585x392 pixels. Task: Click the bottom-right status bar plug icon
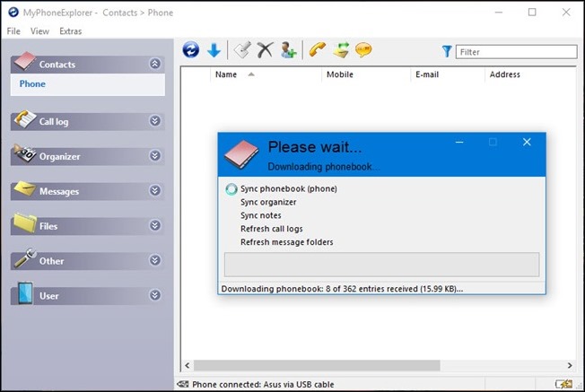click(563, 384)
